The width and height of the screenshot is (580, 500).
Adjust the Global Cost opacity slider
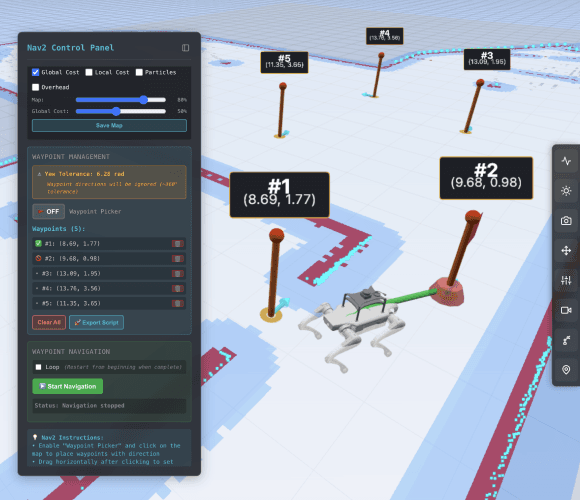pos(121,111)
